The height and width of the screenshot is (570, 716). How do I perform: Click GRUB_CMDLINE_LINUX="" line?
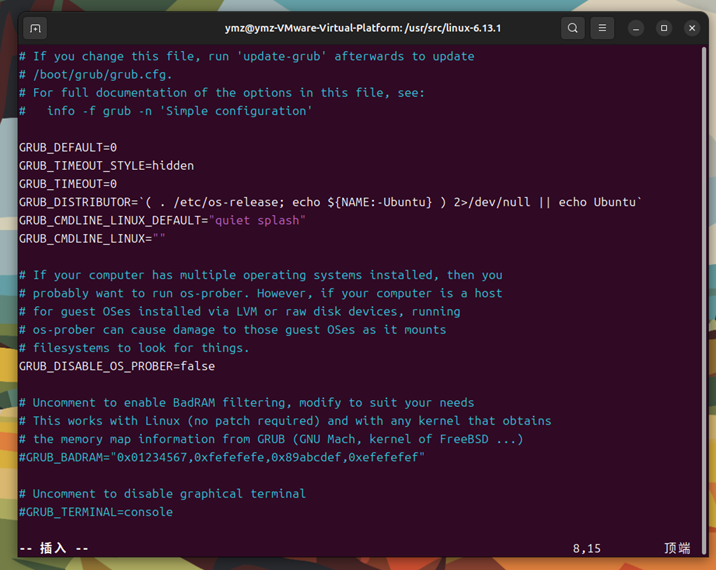92,239
